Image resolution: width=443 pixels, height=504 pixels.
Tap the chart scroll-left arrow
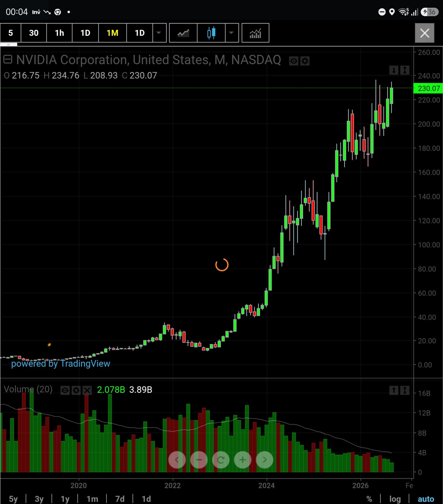click(177, 460)
